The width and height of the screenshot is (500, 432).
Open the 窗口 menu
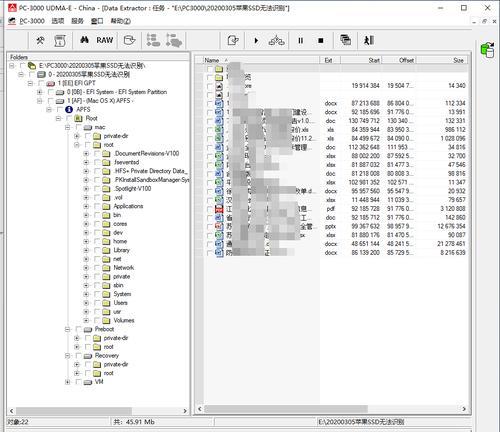[x=97, y=21]
